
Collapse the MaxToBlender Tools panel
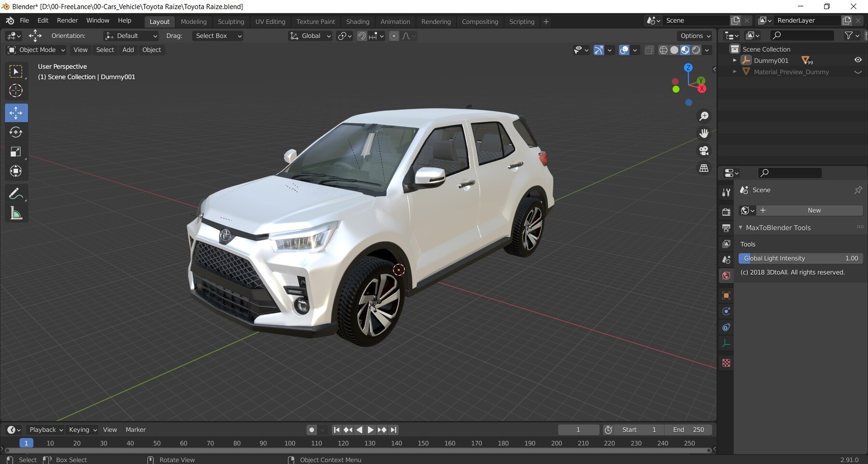coord(741,227)
